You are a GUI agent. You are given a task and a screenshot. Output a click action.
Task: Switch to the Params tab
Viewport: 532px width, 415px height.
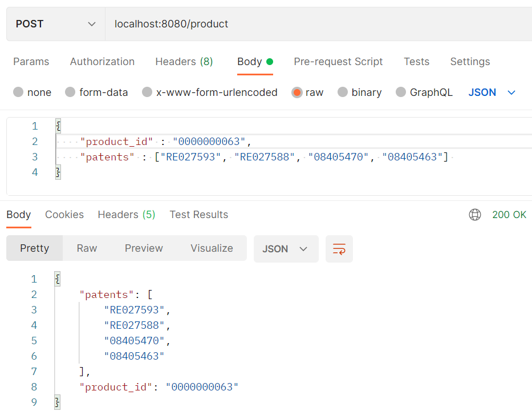(31, 62)
